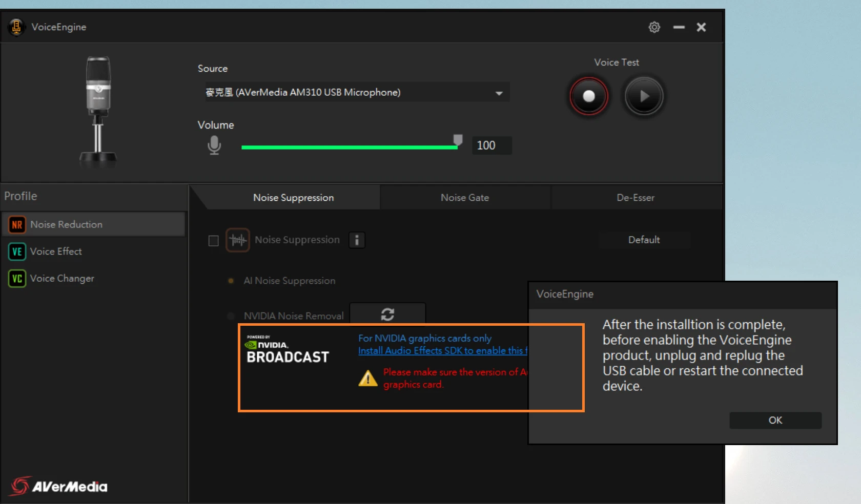Click the NVIDIA Broadcast logo
Image resolution: width=861 pixels, height=504 pixels.
288,350
